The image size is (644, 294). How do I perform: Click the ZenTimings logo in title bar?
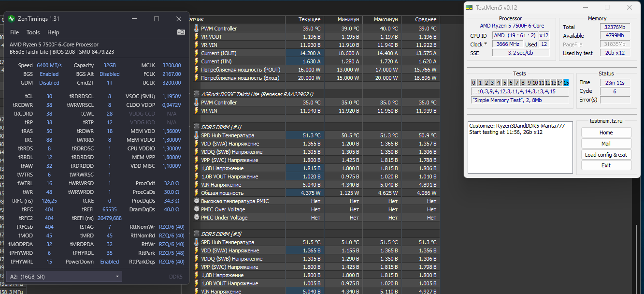click(12, 19)
